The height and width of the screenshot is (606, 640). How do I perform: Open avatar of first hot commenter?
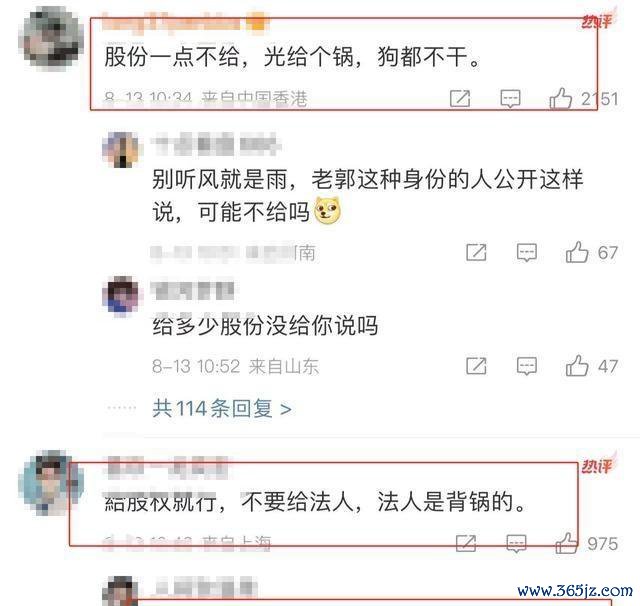click(51, 39)
